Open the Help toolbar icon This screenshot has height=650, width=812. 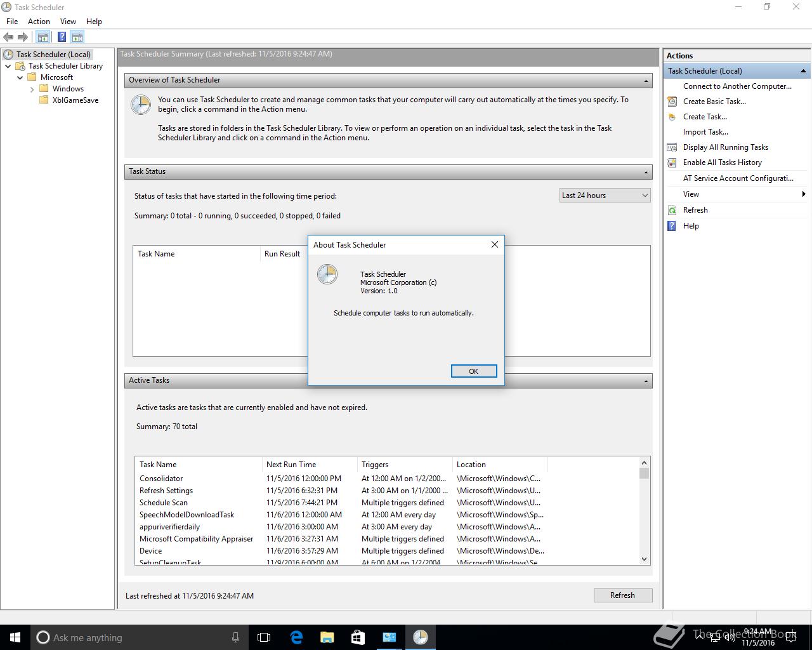(x=62, y=37)
